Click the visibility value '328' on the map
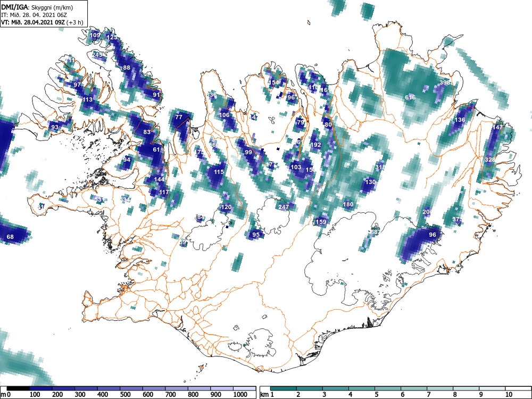Viewport: 532px width, 399px height. 490,160
